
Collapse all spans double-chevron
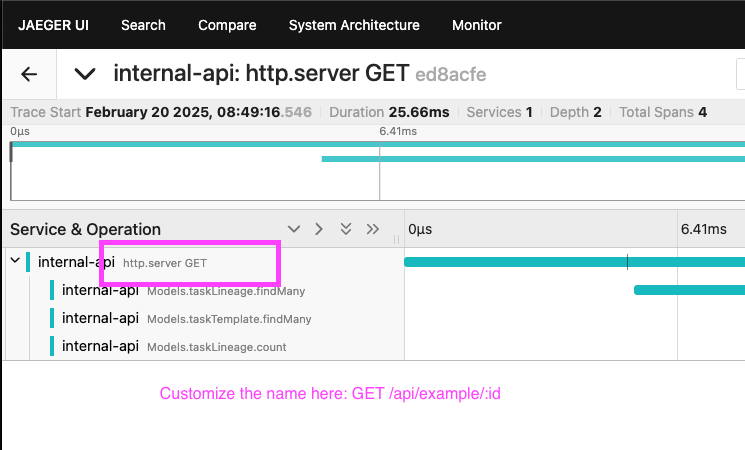(x=373, y=229)
